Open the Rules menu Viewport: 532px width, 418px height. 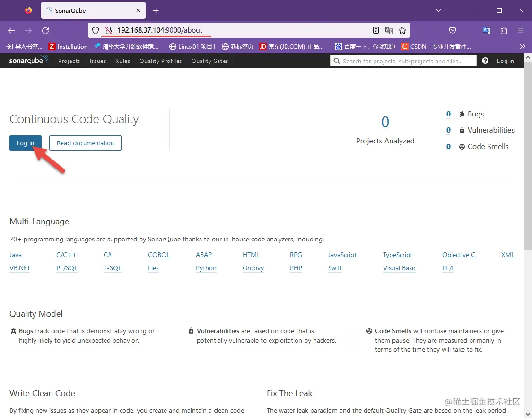122,61
